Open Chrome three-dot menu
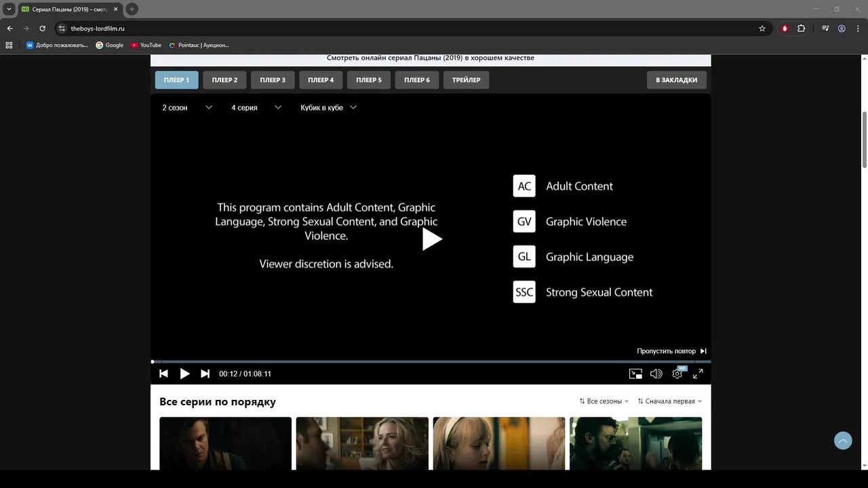 (x=858, y=28)
